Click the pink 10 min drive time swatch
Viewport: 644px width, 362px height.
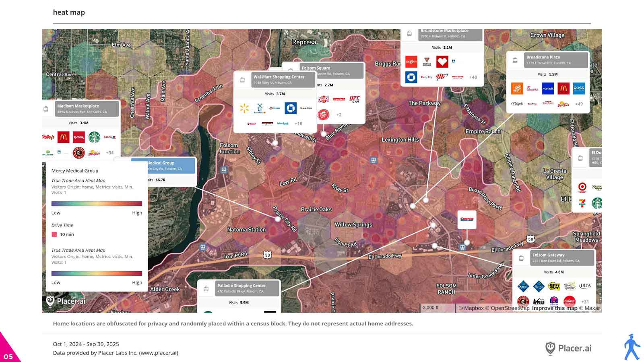tap(54, 234)
